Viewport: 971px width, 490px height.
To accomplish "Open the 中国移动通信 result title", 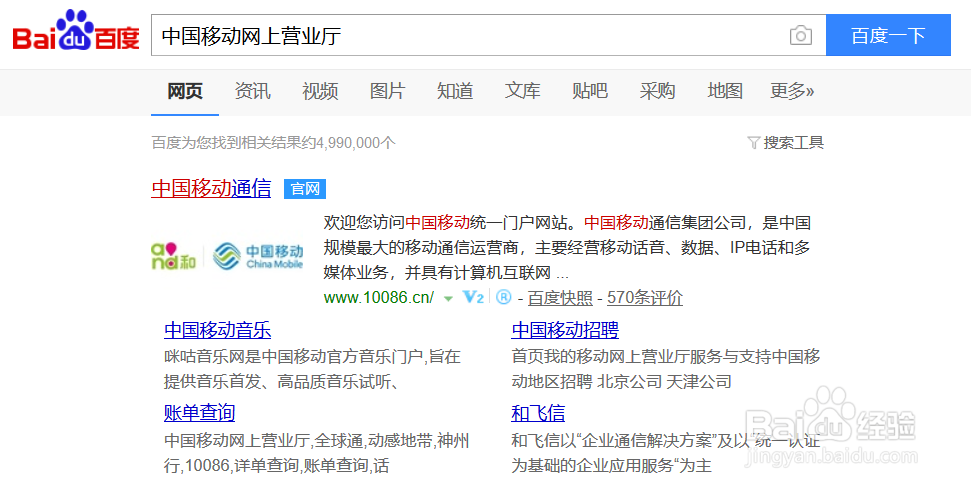I will click(x=211, y=188).
